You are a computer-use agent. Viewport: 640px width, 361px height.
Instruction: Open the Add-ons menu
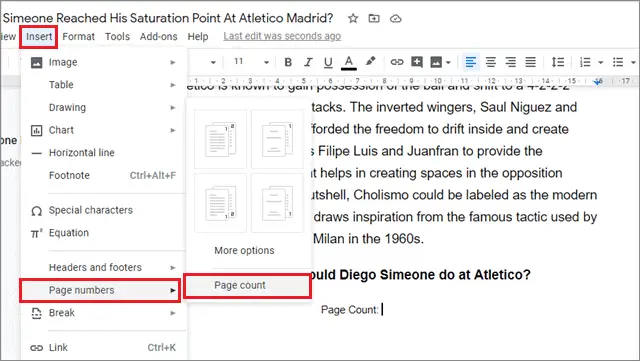tap(158, 37)
